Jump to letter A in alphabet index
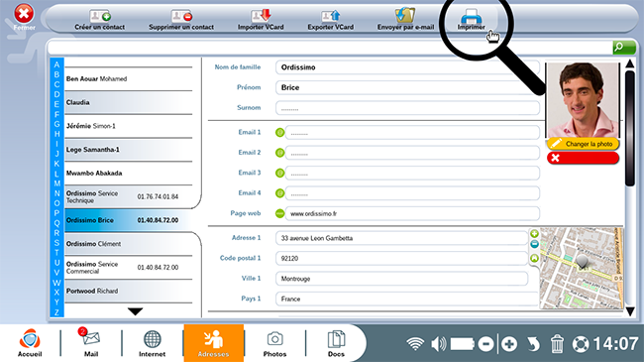 pyautogui.click(x=56, y=64)
